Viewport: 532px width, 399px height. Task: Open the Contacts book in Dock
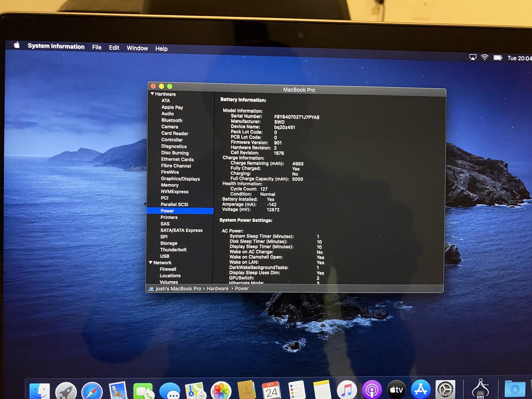[246, 390]
